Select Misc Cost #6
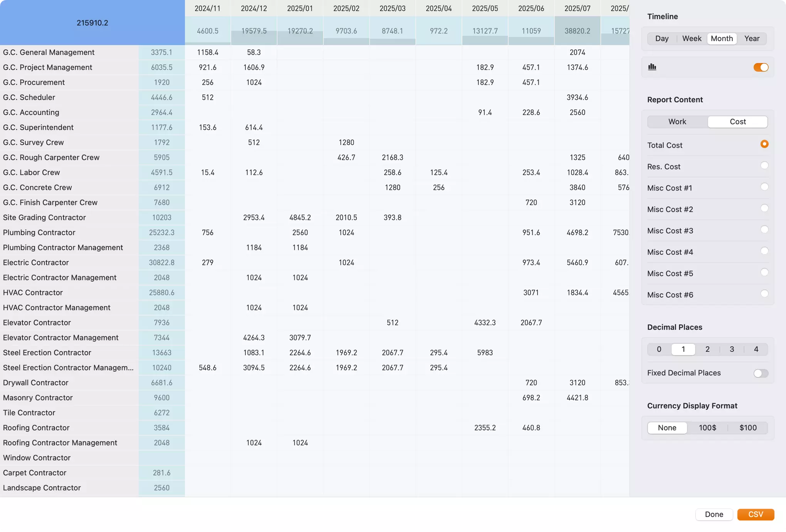The image size is (786, 532). pyautogui.click(x=765, y=293)
